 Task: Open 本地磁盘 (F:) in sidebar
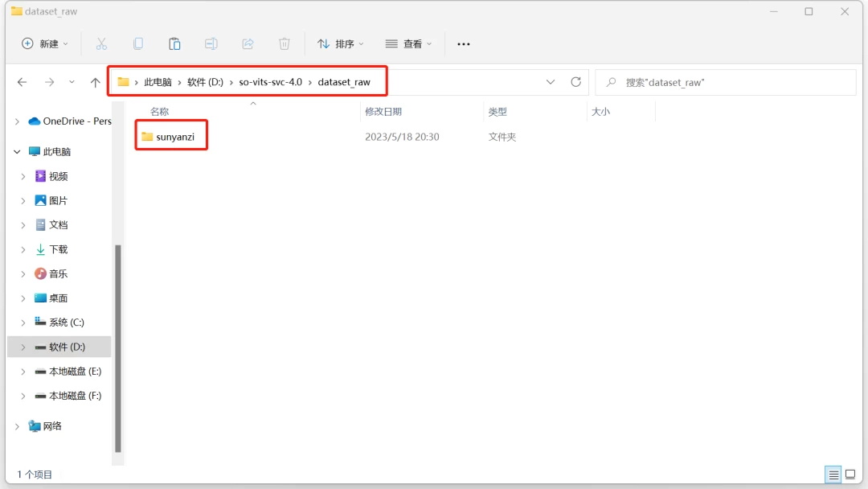point(68,396)
